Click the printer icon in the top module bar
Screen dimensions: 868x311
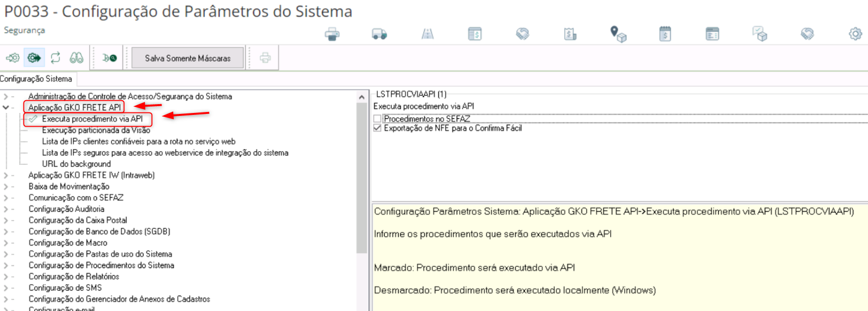point(332,34)
